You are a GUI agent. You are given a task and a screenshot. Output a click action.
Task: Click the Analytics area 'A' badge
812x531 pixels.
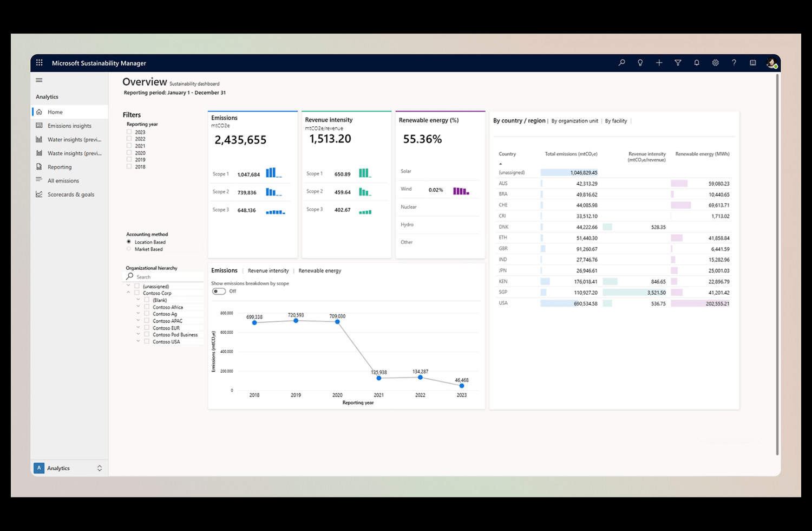point(39,468)
